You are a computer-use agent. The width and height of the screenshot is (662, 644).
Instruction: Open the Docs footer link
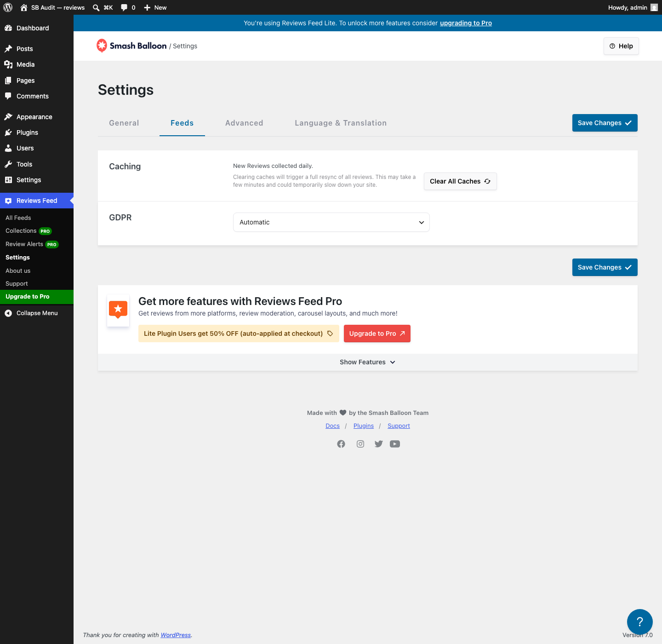(x=332, y=426)
